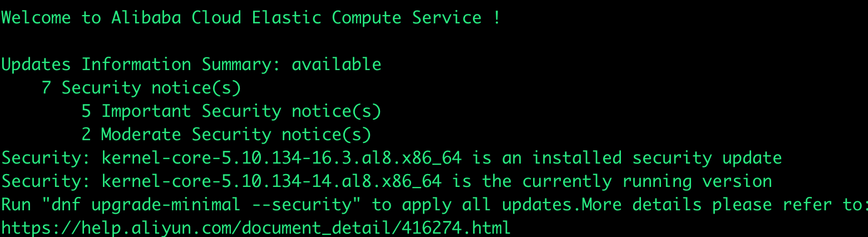The image size is (868, 237).
Task: Click the "currently running version" phrase
Action: 647,181
